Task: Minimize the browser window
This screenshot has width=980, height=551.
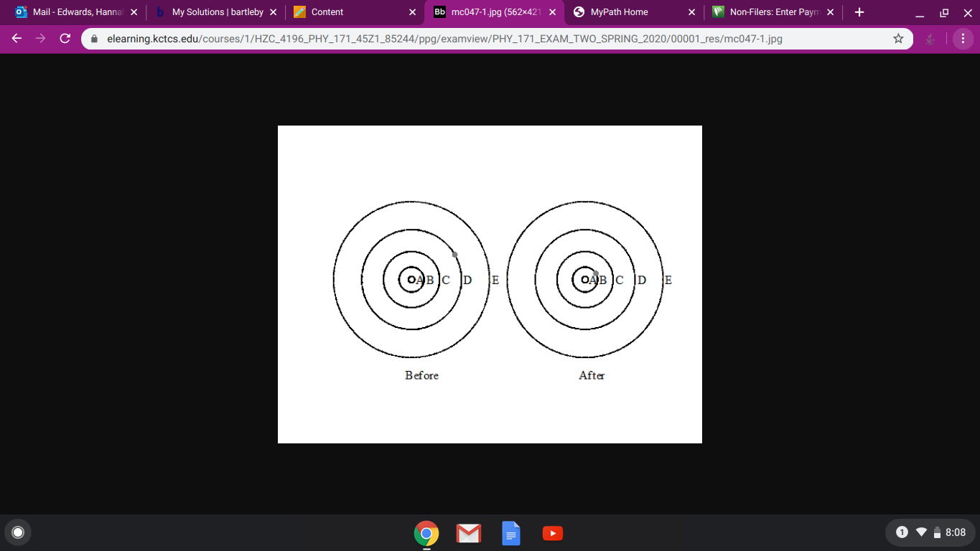Action: 920,13
